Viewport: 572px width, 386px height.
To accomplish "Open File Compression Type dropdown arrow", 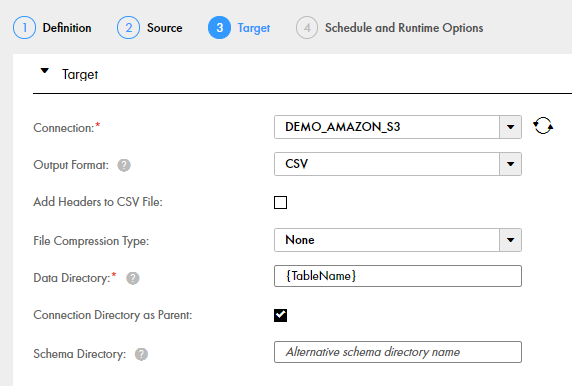I will click(x=510, y=240).
